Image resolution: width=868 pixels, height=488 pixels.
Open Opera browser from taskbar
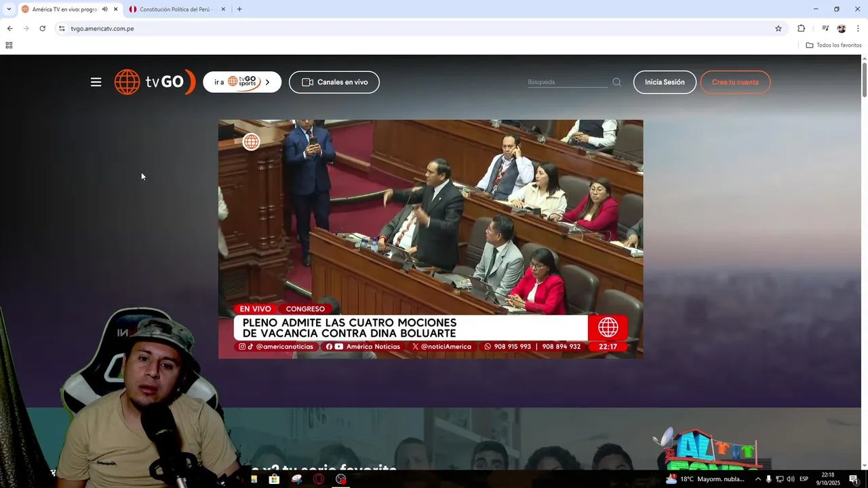click(x=319, y=479)
